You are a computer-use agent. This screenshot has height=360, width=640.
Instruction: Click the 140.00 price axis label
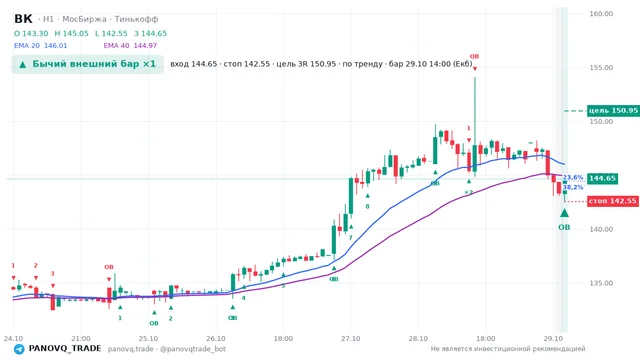[601, 229]
